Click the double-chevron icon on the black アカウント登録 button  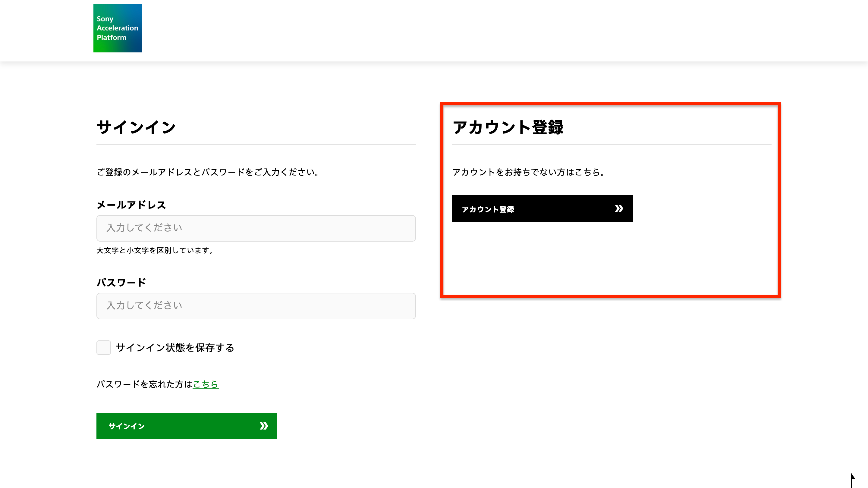pos(619,208)
